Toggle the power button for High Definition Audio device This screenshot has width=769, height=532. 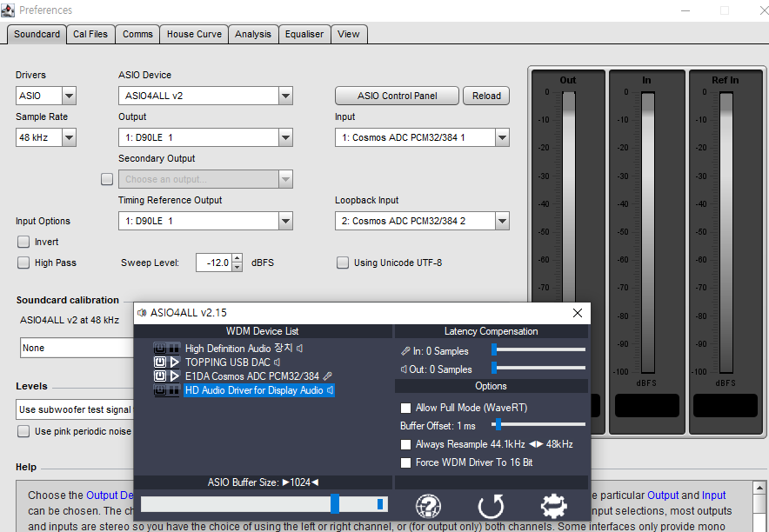click(x=160, y=349)
